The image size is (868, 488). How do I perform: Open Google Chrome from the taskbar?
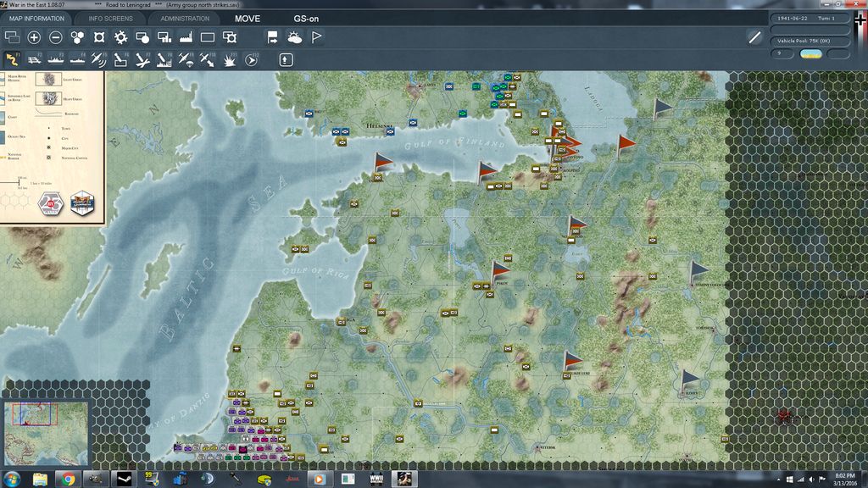pyautogui.click(x=68, y=479)
